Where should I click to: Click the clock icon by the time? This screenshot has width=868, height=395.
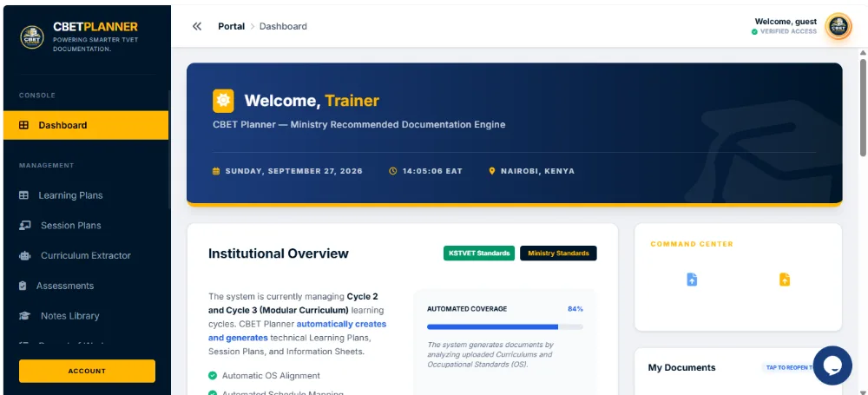pyautogui.click(x=393, y=171)
